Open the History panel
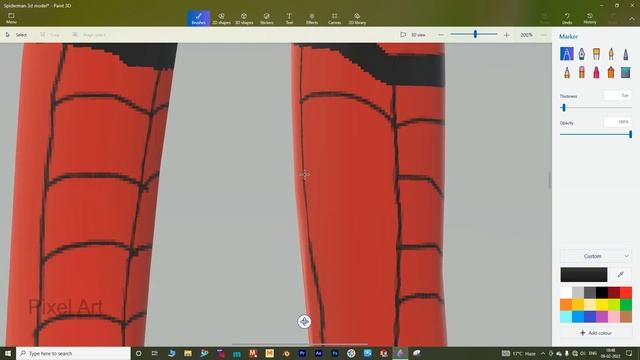The height and width of the screenshot is (360, 640). point(590,18)
